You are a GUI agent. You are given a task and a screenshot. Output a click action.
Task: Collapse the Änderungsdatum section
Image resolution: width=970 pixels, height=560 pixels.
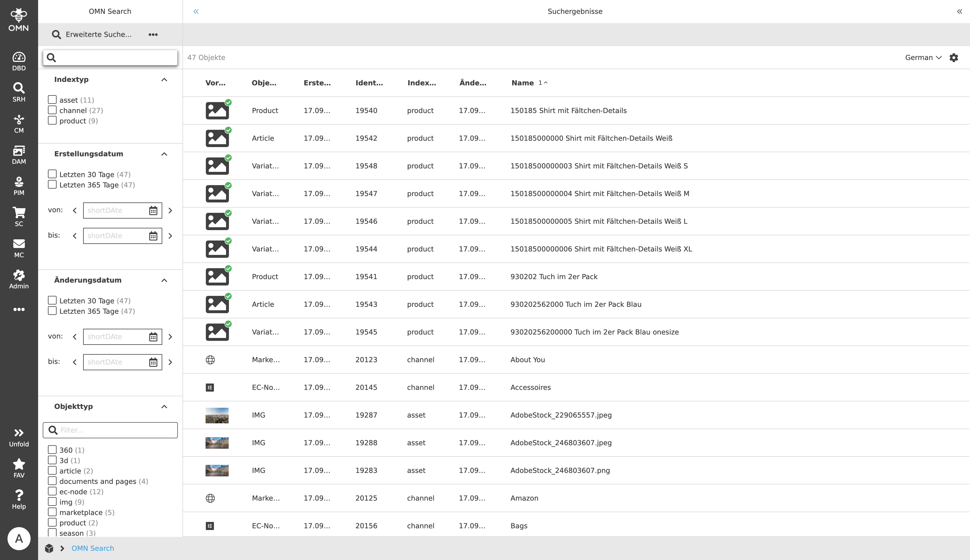[164, 280]
